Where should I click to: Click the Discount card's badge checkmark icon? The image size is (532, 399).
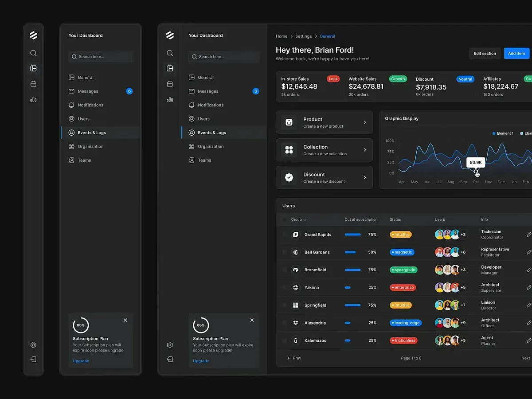click(289, 177)
